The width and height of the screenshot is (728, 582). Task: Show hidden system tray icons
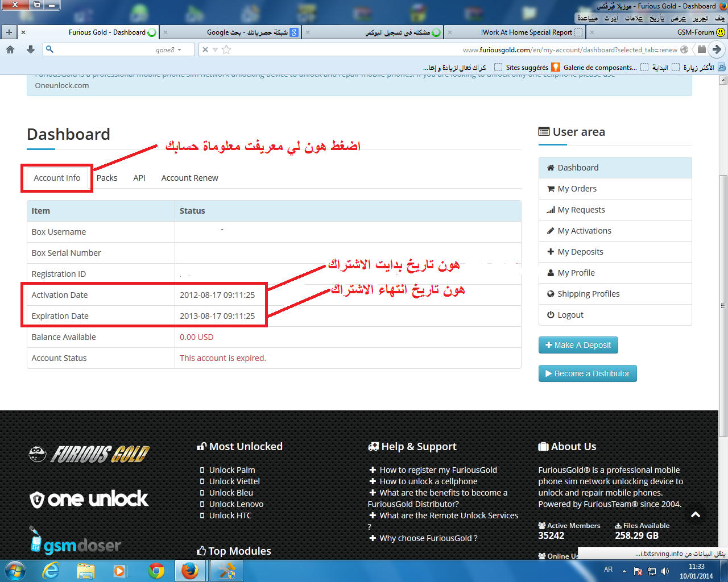coord(624,571)
